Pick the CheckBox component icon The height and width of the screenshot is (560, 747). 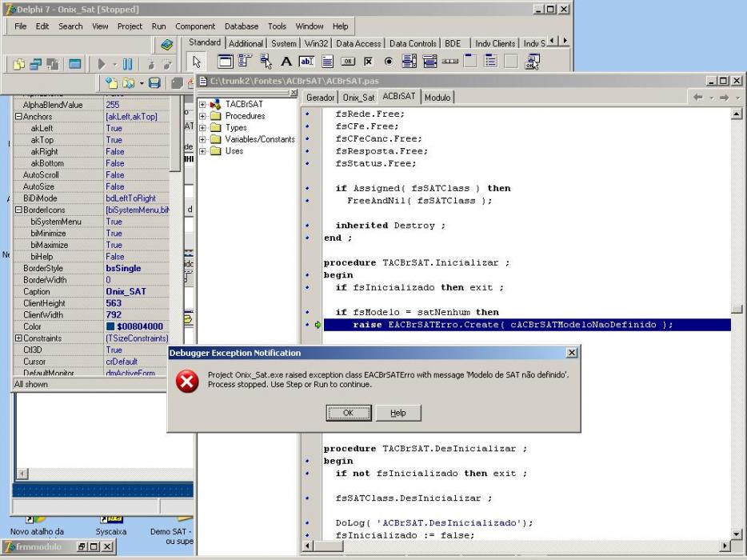pyautogui.click(x=368, y=62)
